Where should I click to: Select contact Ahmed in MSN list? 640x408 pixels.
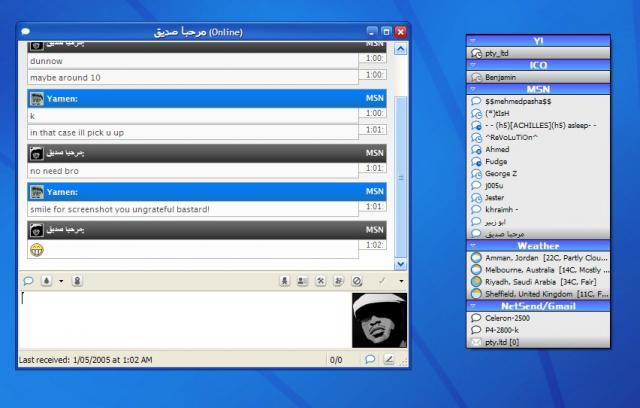(538, 149)
